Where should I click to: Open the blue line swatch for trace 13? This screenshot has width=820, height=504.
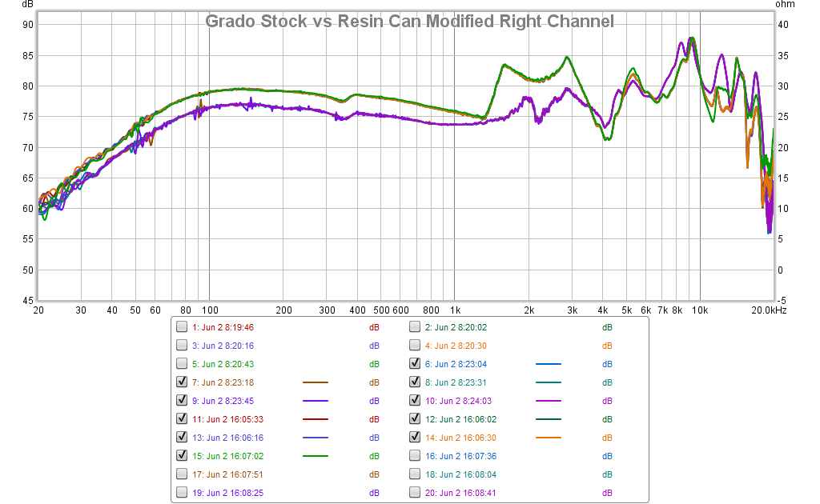tap(316, 438)
